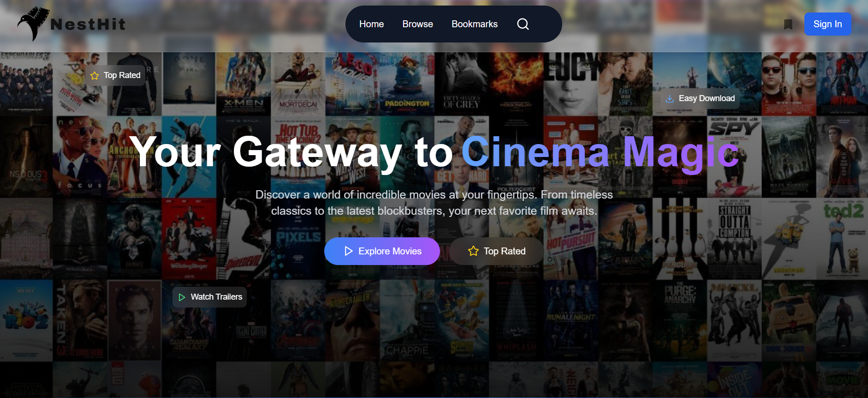Viewport: 868px width, 398px height.
Task: Select the Top Rated floating badge
Action: [115, 75]
